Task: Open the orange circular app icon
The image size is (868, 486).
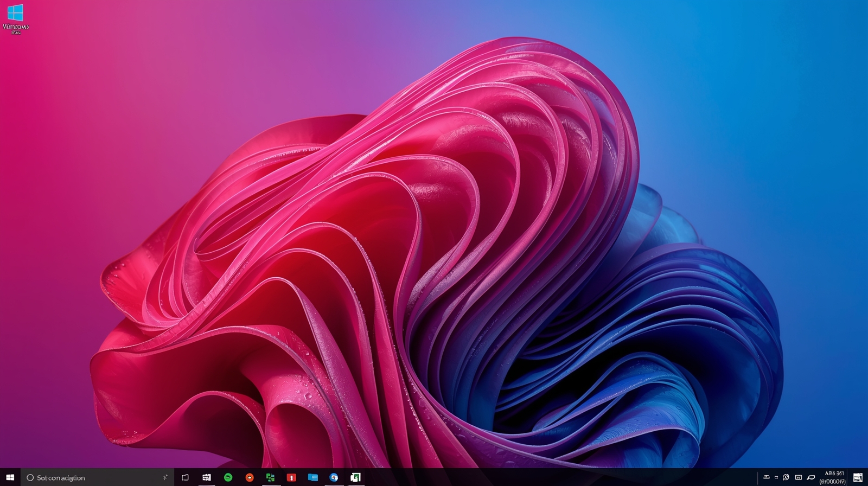Action: click(249, 477)
